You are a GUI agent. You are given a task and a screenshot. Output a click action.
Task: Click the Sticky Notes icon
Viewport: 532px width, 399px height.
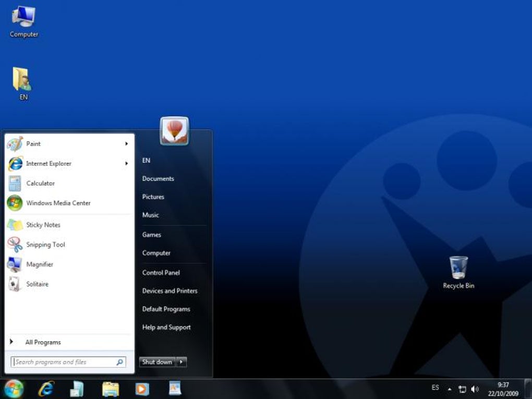pos(15,225)
